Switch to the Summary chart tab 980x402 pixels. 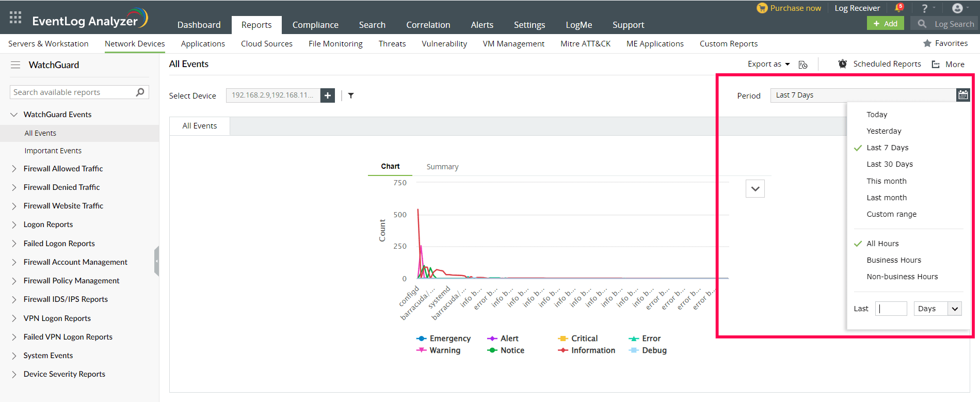(442, 167)
